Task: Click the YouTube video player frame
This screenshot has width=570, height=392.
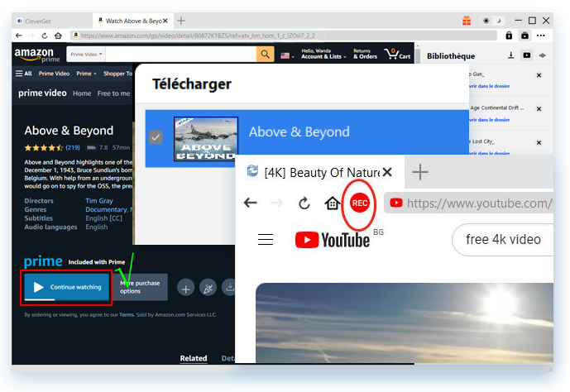Action: click(x=405, y=323)
